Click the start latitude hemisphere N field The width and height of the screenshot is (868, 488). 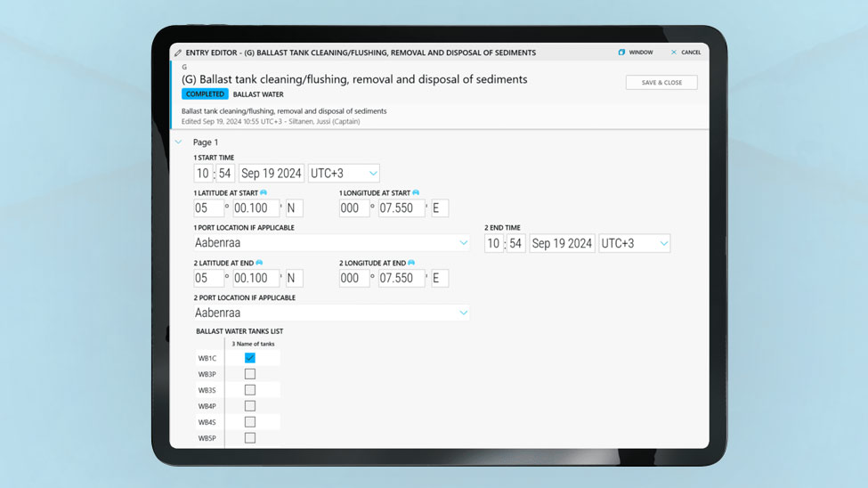293,208
